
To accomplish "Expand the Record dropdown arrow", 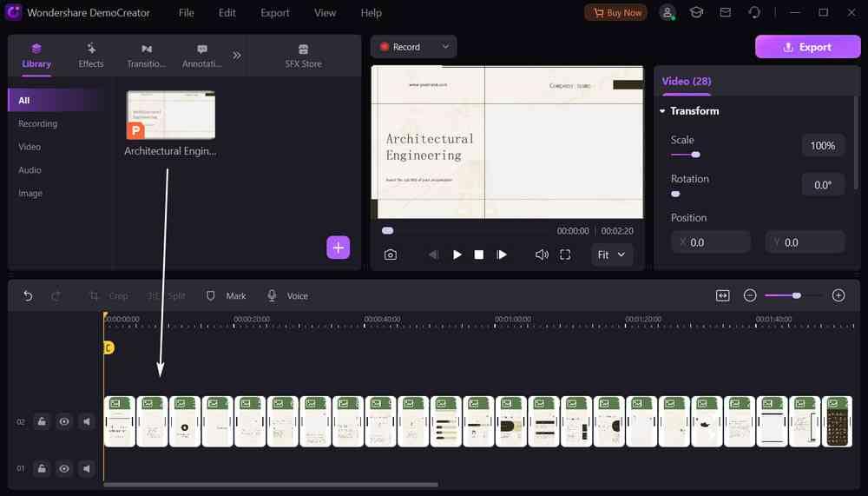I will coord(445,47).
